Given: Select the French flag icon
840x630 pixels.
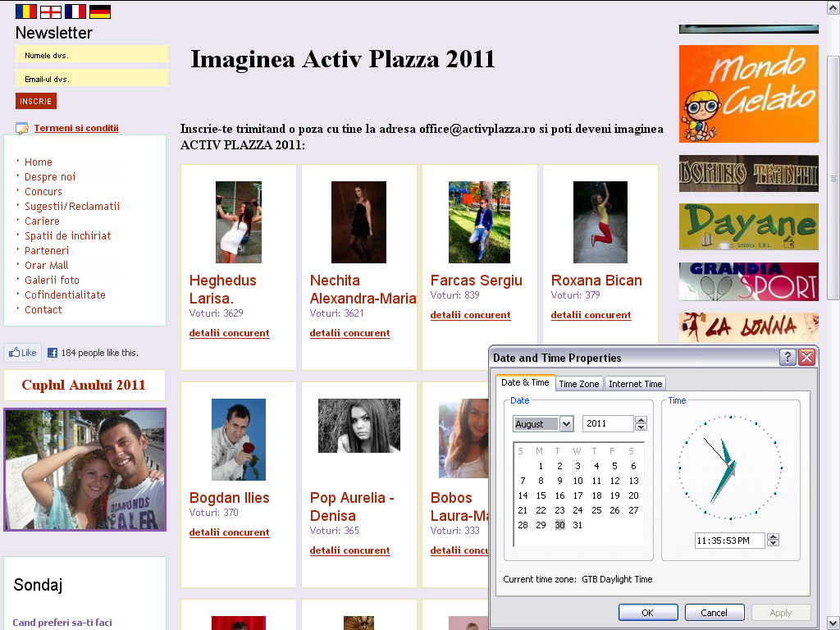Looking at the screenshot, I should coord(74,11).
